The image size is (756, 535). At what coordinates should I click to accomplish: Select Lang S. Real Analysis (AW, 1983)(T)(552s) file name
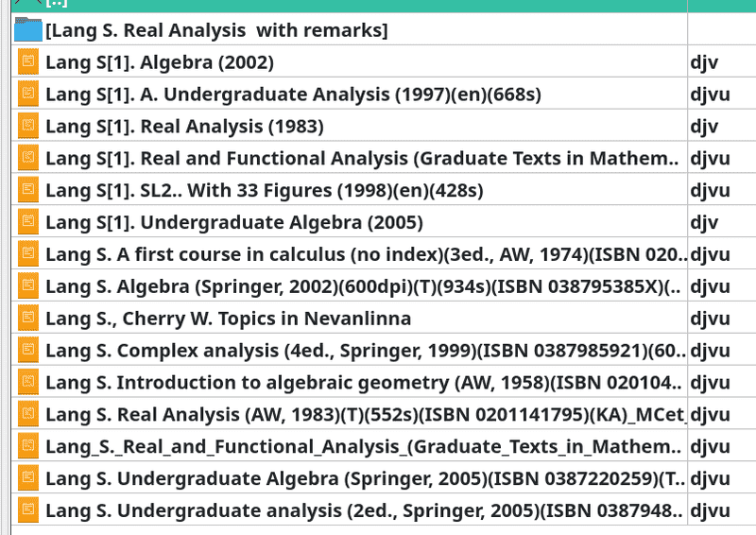[x=366, y=415]
